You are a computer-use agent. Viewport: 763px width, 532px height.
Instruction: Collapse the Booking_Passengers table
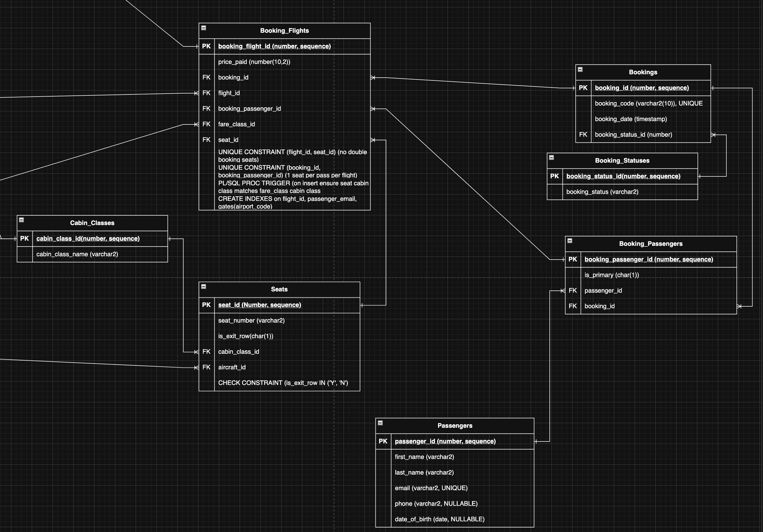[569, 241]
